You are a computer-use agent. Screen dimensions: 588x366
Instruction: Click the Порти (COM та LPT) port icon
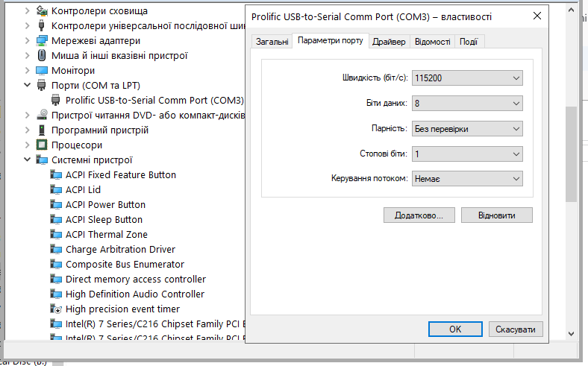point(42,86)
